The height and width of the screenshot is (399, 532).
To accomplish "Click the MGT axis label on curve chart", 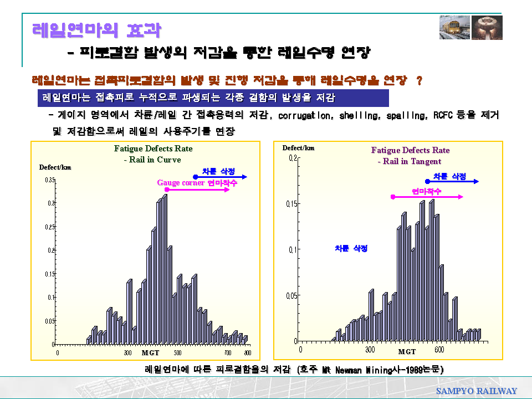I will point(150,352).
